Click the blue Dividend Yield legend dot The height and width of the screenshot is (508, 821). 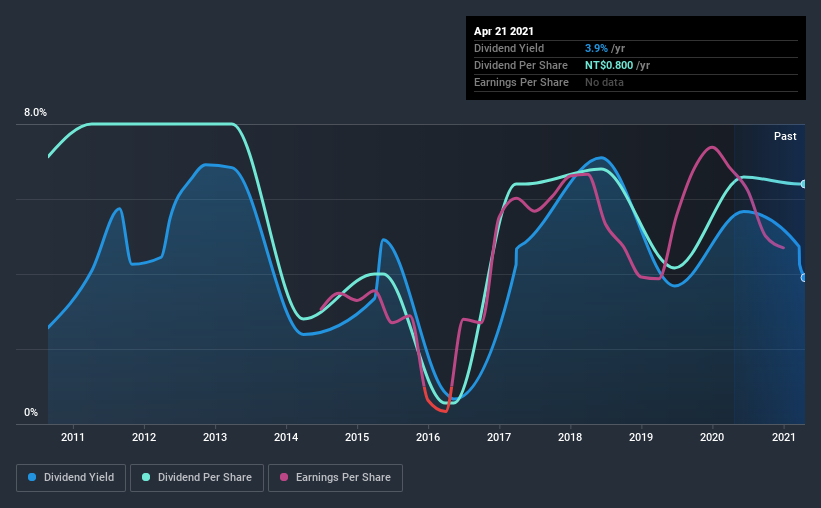[32, 477]
